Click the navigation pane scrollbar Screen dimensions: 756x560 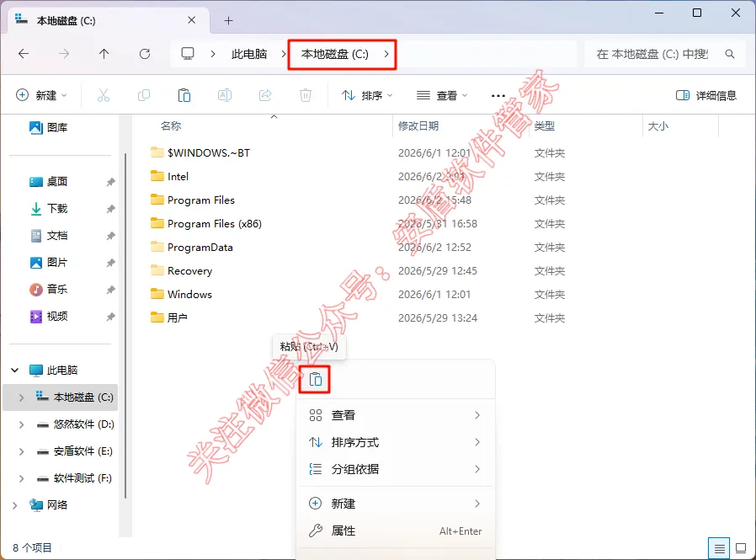click(125, 326)
